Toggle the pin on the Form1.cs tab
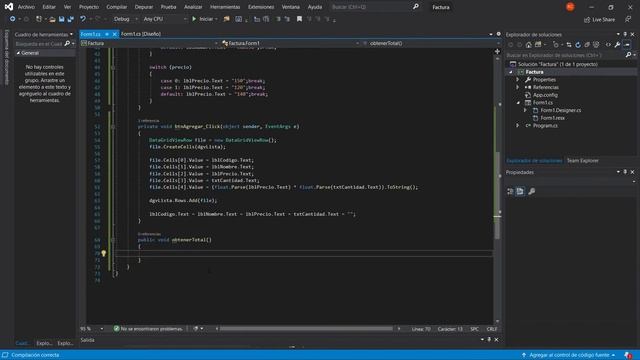Screen dimensions: 640x360 tap(107, 34)
